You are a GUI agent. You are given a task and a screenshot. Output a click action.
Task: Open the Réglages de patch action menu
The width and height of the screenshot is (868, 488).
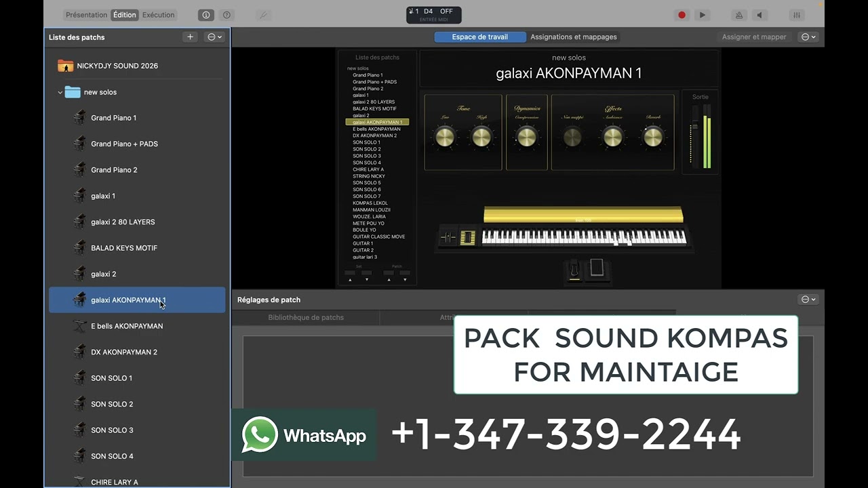(x=808, y=299)
